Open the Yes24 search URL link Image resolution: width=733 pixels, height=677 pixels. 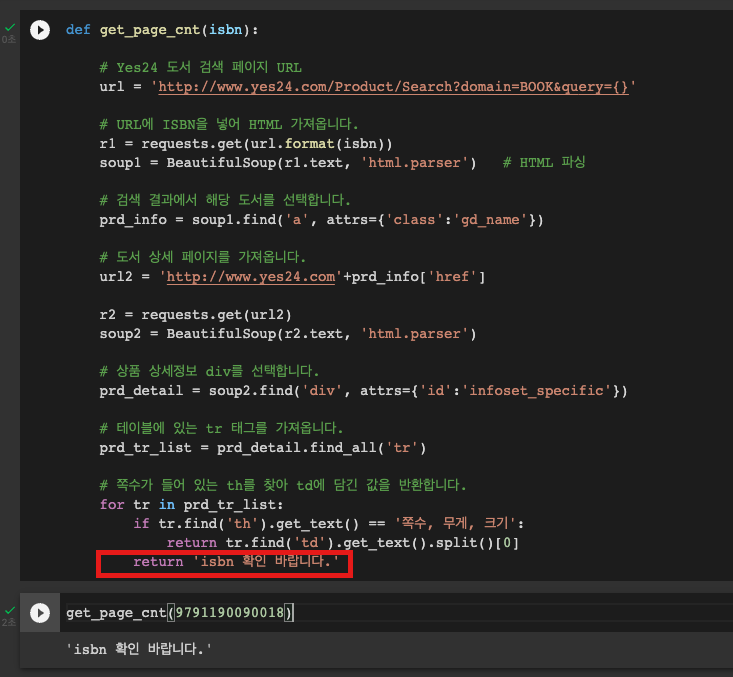393,87
